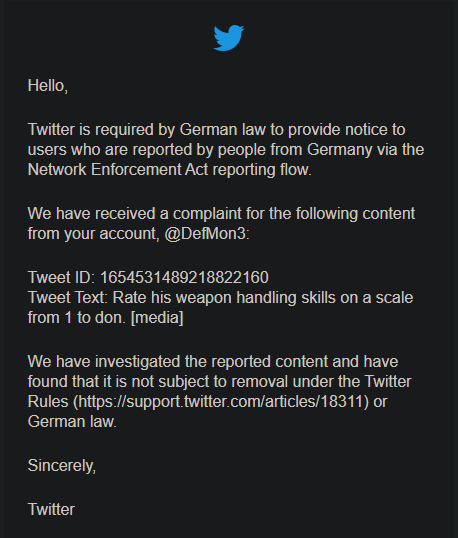Click the 'Sincerely,' closing line
Image resolution: width=458 pixels, height=538 pixels.
tap(62, 466)
